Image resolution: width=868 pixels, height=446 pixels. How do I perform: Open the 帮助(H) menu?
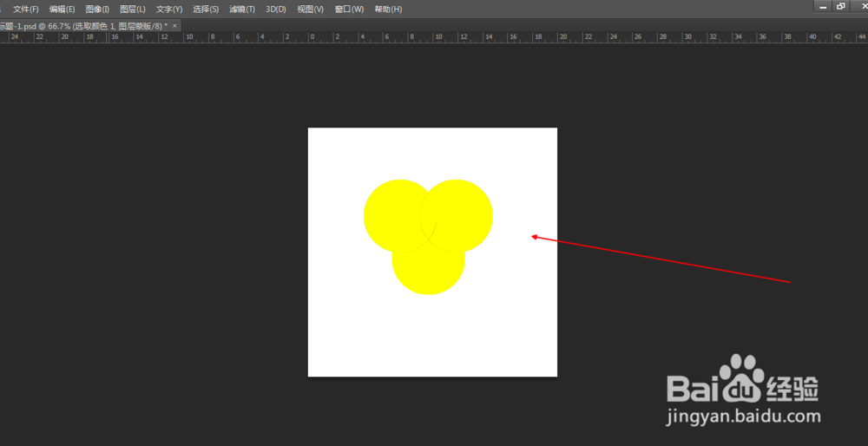389,10
